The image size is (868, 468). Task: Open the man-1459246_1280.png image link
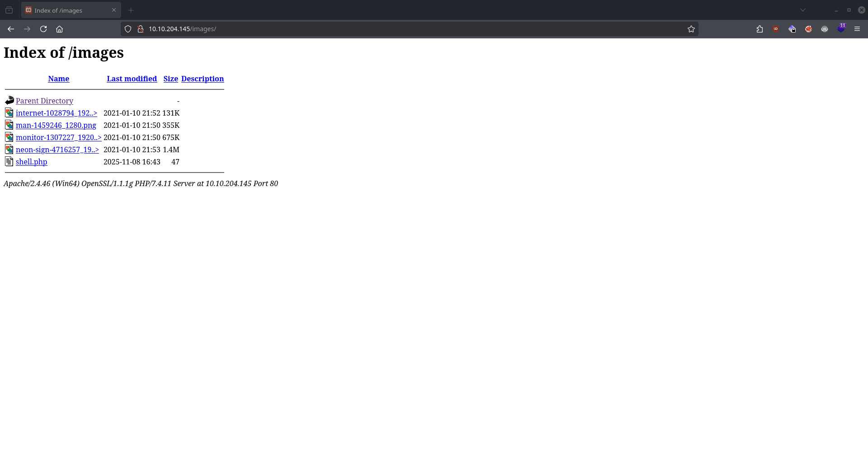[x=56, y=125]
